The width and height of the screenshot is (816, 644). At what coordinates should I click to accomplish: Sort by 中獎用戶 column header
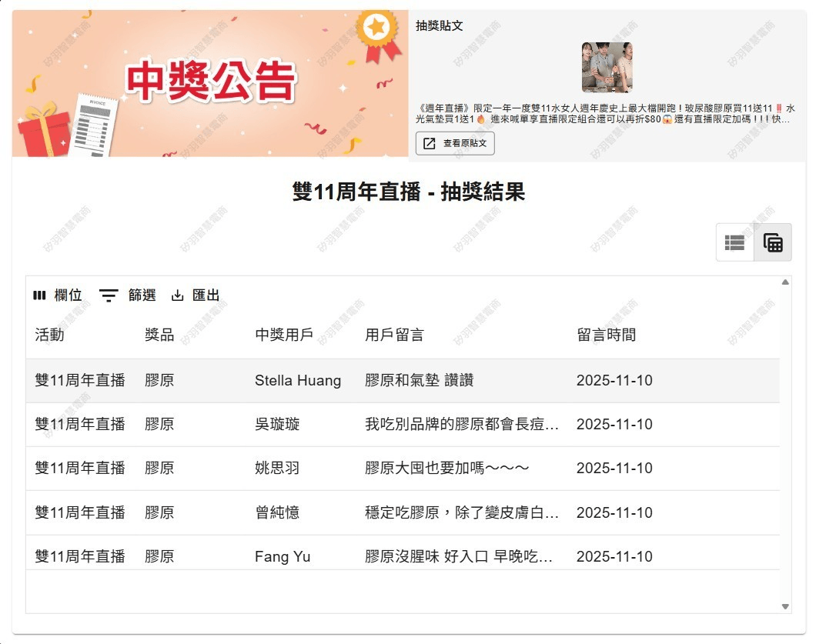click(284, 335)
